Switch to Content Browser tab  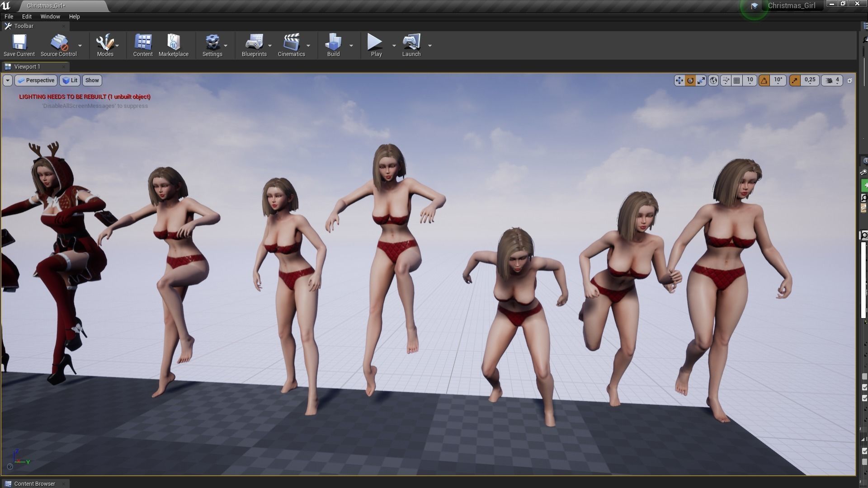[34, 483]
